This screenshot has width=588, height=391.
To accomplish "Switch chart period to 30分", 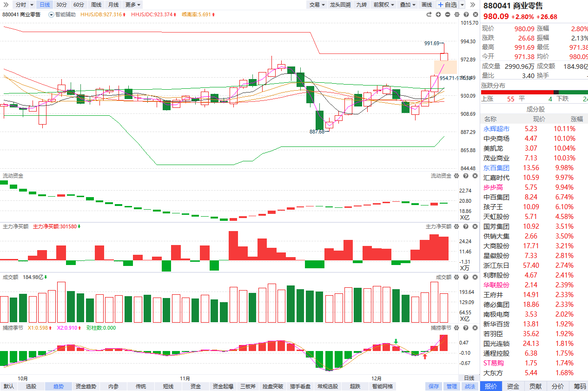I will pos(61,5).
